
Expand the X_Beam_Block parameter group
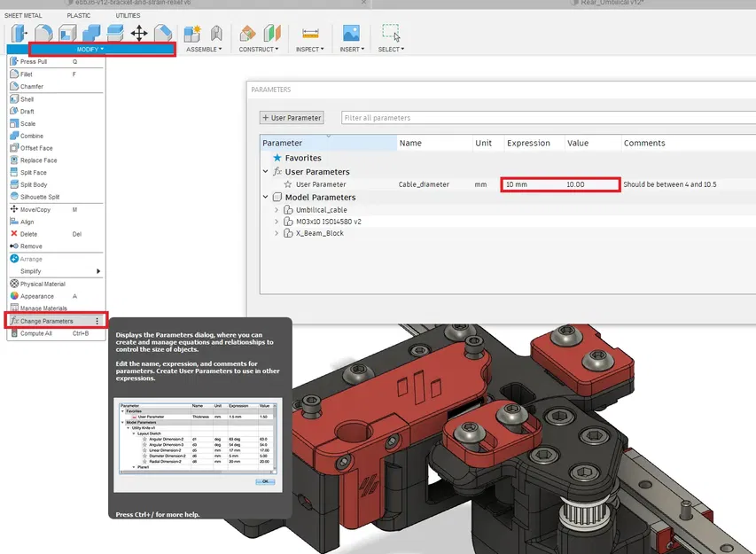pos(276,234)
